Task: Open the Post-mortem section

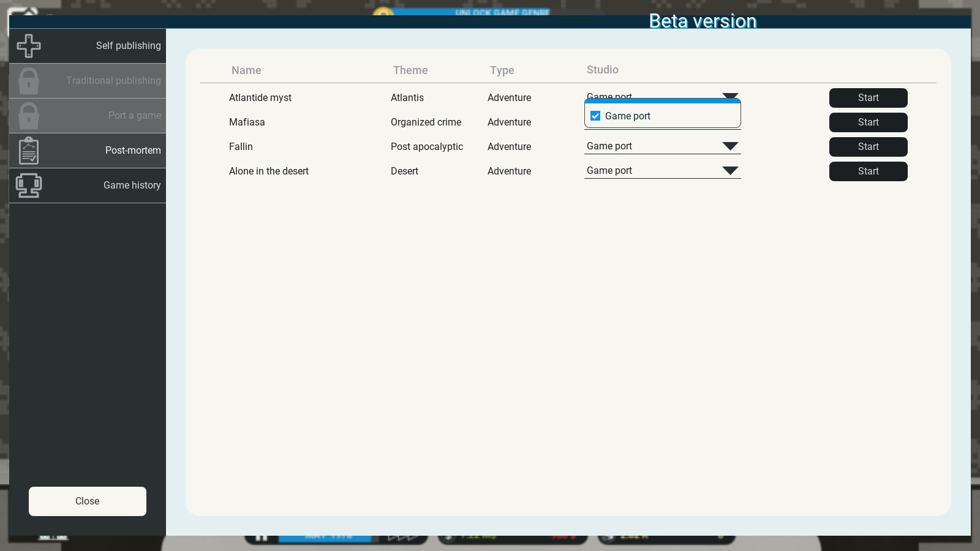Action: (x=132, y=151)
